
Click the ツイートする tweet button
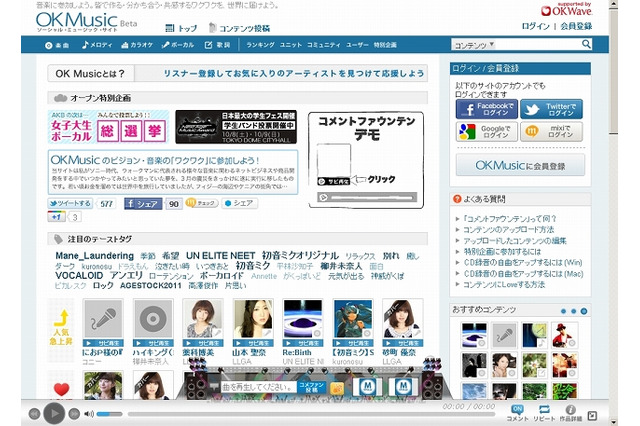coord(70,203)
